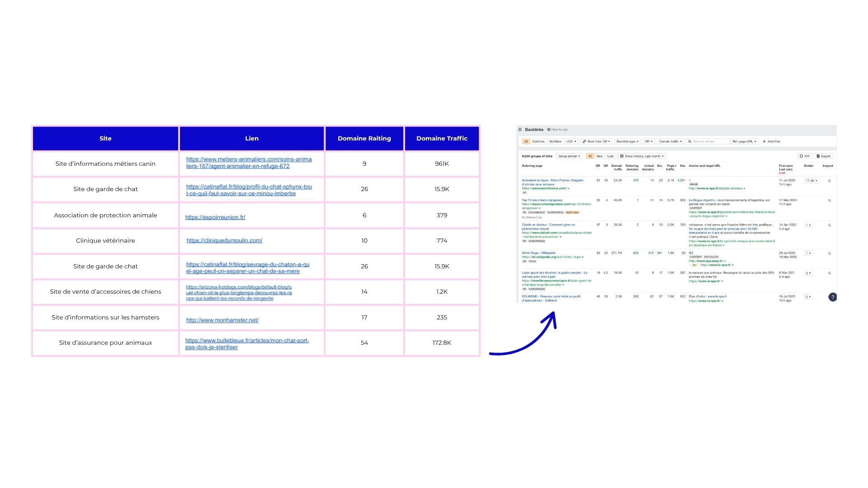Open la-spa.fr/adopter-animaux target URL

[716, 188]
